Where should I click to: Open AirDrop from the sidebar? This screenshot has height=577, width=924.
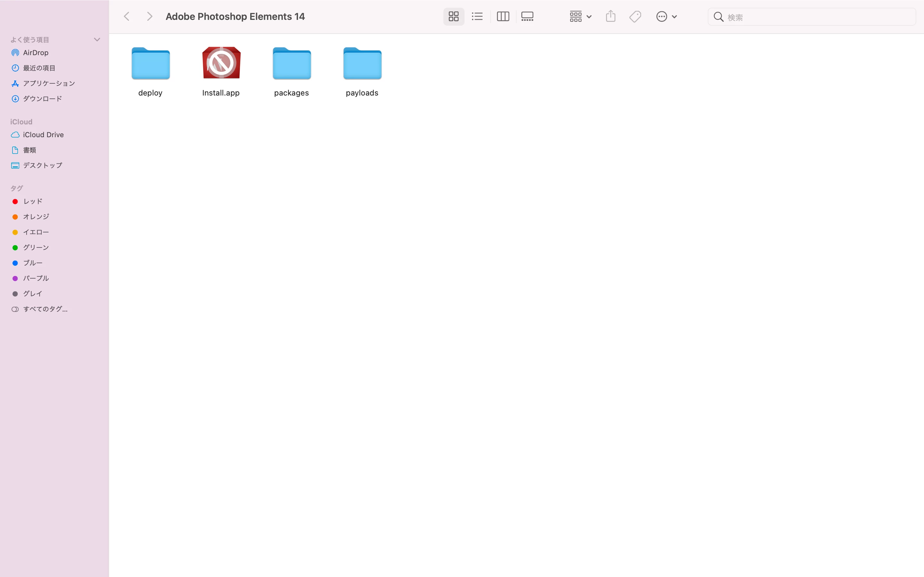36,53
